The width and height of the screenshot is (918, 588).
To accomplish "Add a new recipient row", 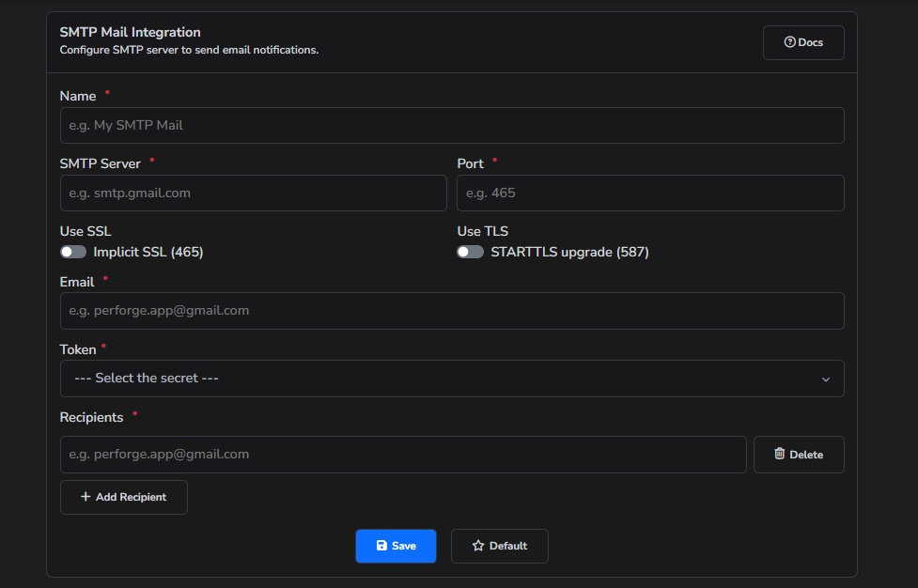I will coord(123,497).
